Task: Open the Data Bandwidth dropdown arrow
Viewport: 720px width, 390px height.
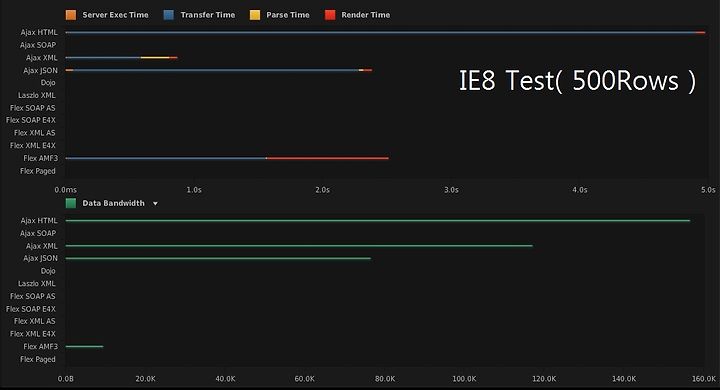Action: point(155,203)
